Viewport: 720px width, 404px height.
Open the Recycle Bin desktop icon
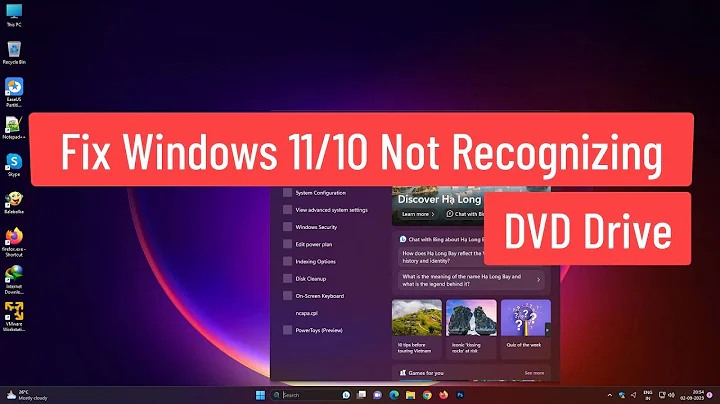14,52
